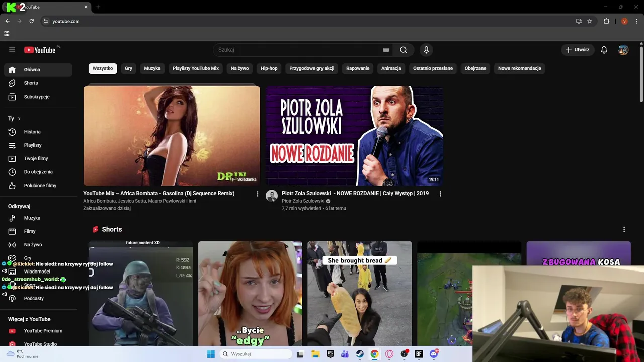Click the magnifier search button

coord(404,50)
